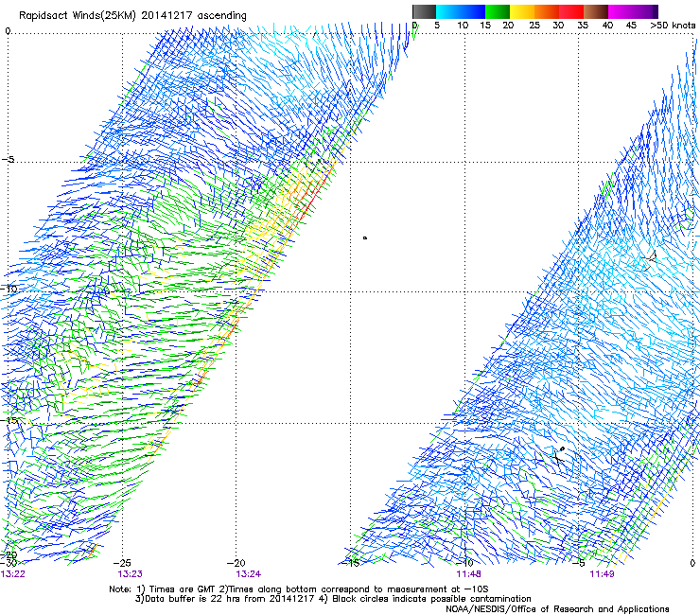Viewport: 700px width, 615px height.
Task: Click the gray 0–5 knots legend swatch
Action: point(424,11)
